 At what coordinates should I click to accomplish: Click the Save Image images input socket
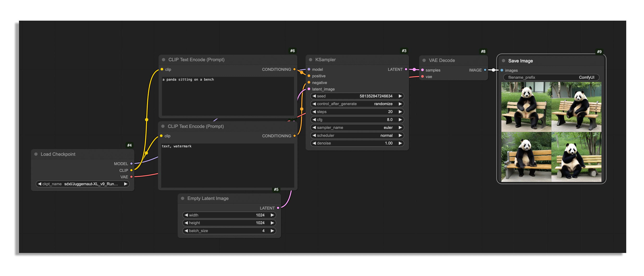[502, 70]
